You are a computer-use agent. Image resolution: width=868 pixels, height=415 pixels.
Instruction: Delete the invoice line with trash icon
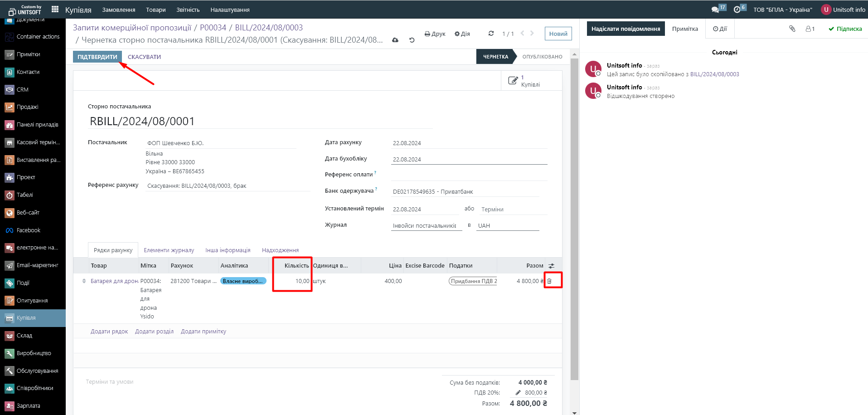tap(549, 281)
